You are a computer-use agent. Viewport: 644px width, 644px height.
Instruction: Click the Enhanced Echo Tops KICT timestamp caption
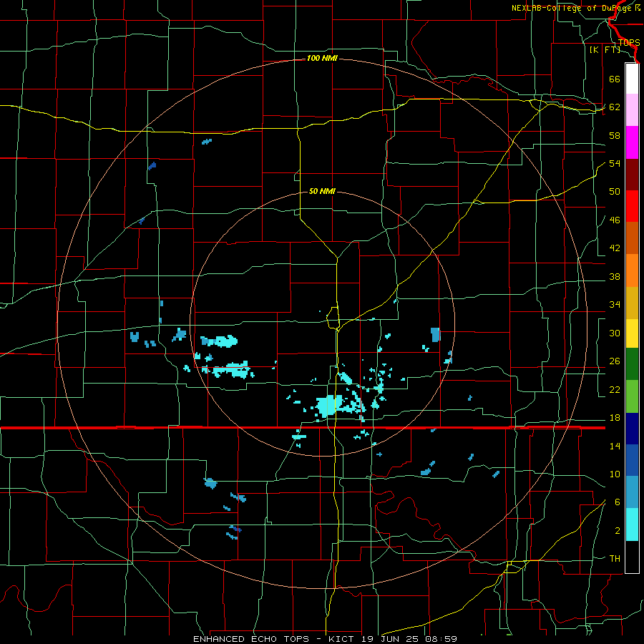pyautogui.click(x=325, y=639)
